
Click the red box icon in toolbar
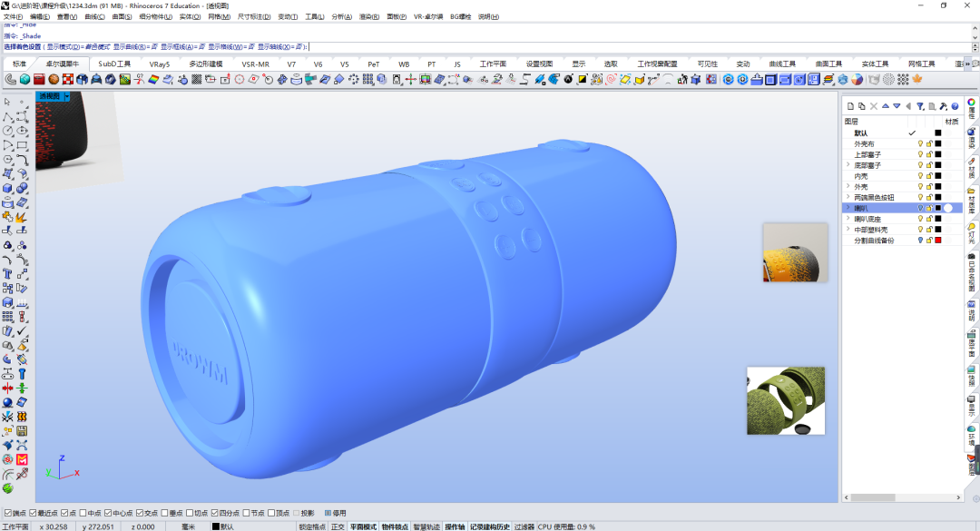pos(39,80)
